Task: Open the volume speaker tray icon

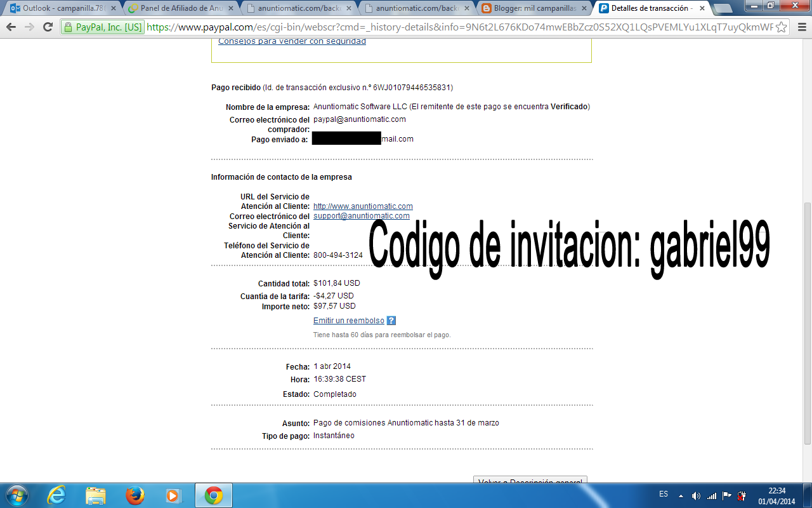Action: 696,496
